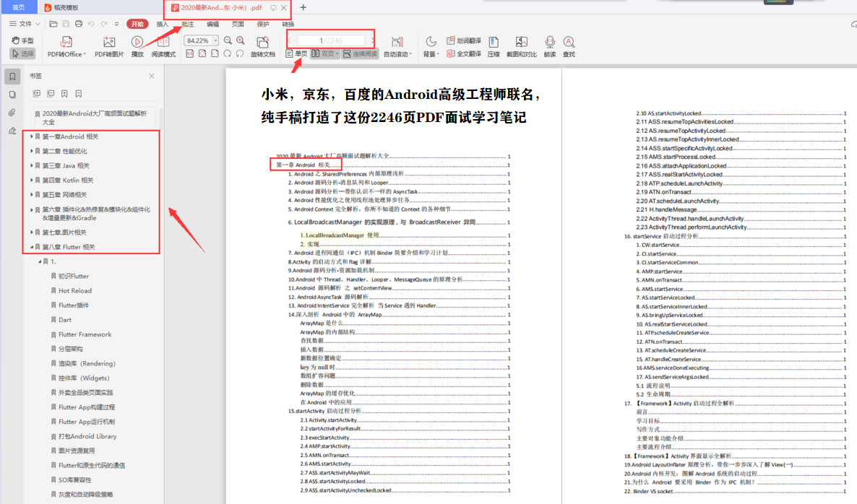857x504 pixels.
Task: Select Hot Reload bookmark entry
Action: pyautogui.click(x=75, y=290)
